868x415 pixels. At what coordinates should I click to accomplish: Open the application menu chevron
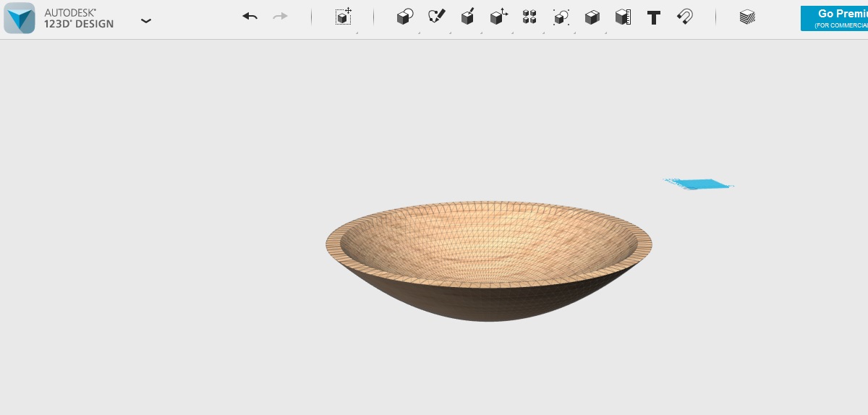tap(146, 21)
